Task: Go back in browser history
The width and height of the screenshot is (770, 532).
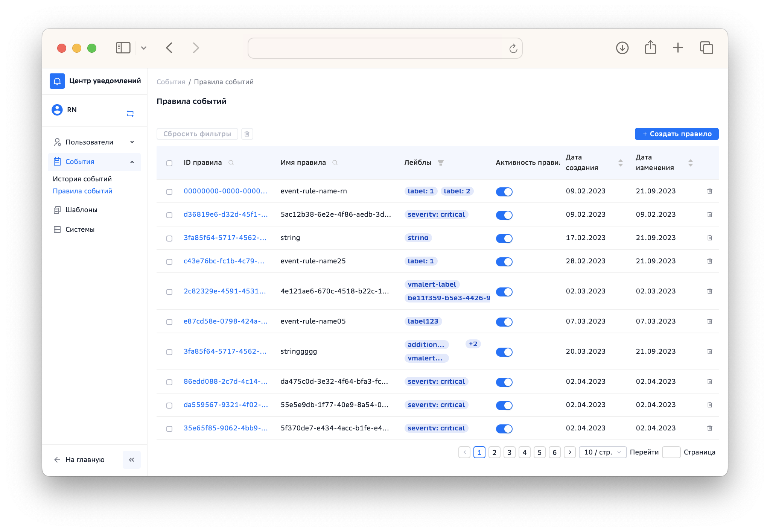Action: tap(169, 48)
